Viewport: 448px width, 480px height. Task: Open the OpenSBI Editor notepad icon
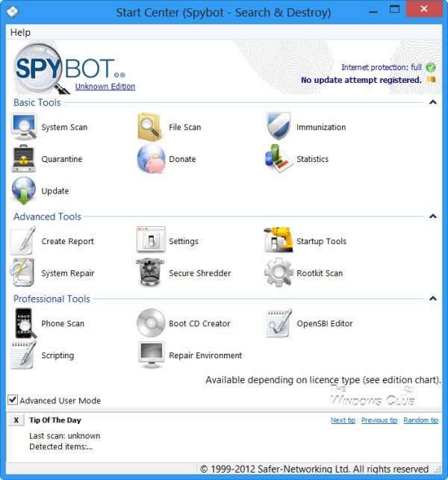(279, 323)
